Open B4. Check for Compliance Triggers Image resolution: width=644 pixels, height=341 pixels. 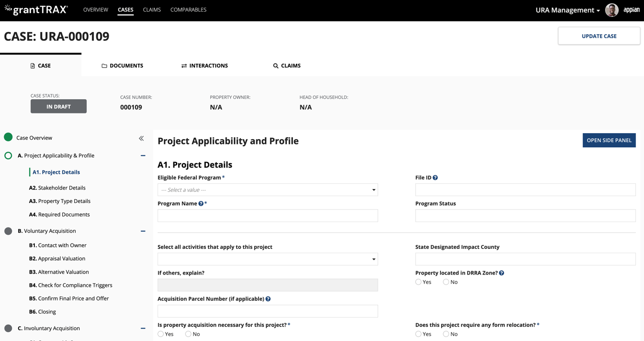coord(70,285)
